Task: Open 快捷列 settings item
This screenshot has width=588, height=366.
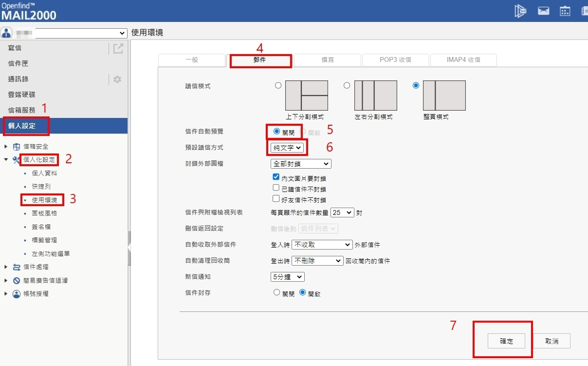Action: 41,187
